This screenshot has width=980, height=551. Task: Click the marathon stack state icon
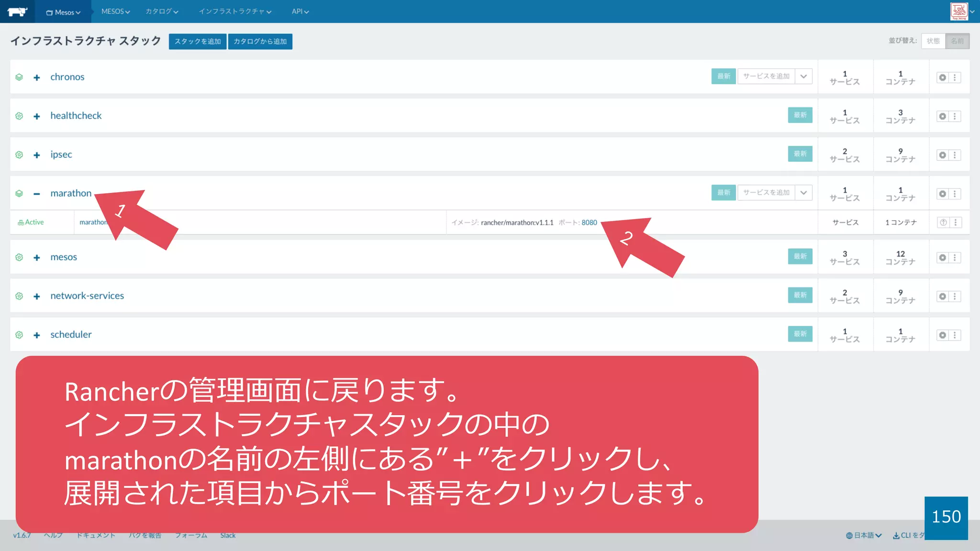tap(19, 193)
